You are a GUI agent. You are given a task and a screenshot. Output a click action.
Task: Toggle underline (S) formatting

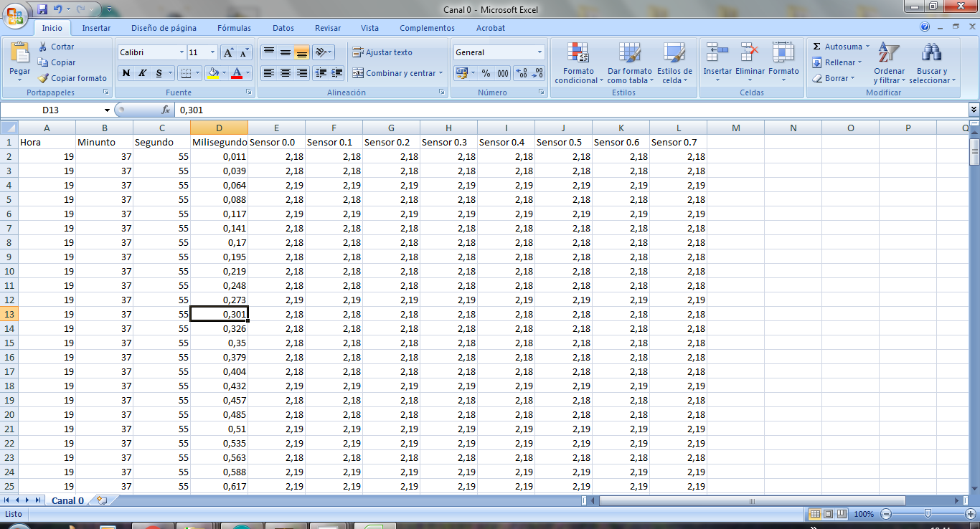(x=159, y=73)
